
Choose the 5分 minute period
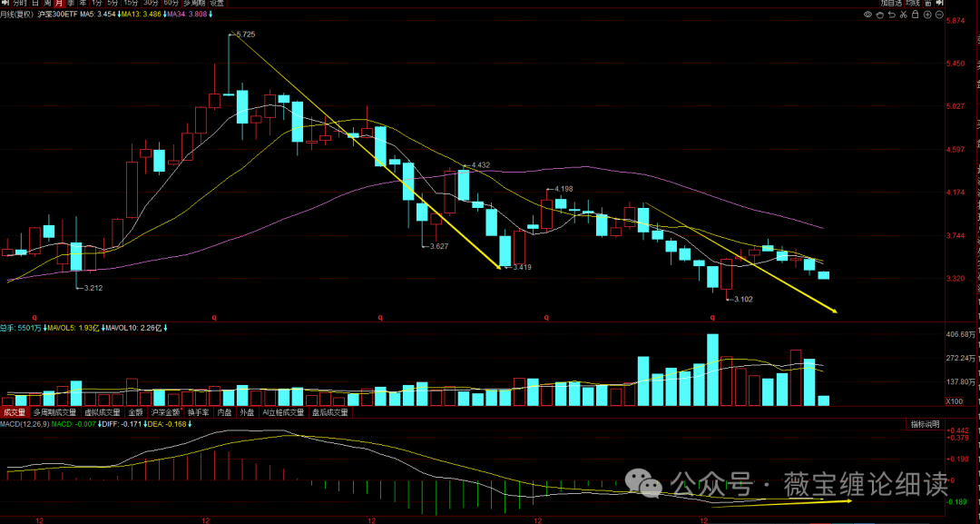pos(112,3)
